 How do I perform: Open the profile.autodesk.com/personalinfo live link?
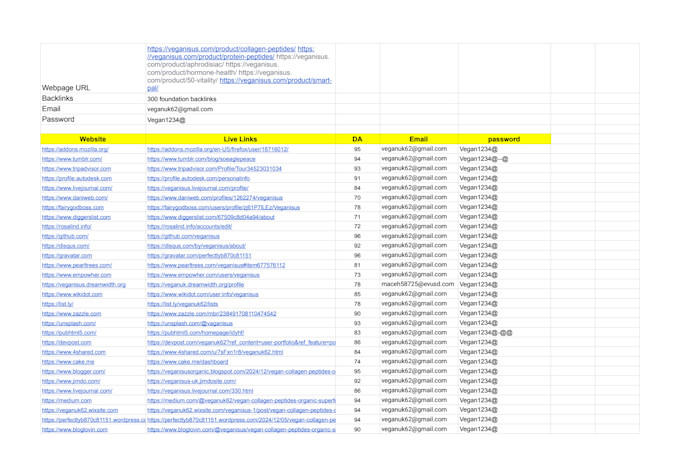pos(198,178)
